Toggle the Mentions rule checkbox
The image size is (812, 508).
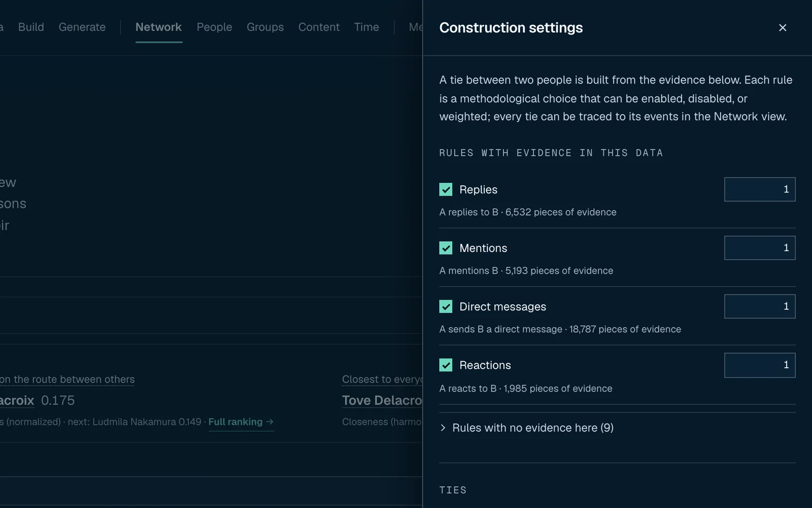coord(446,248)
